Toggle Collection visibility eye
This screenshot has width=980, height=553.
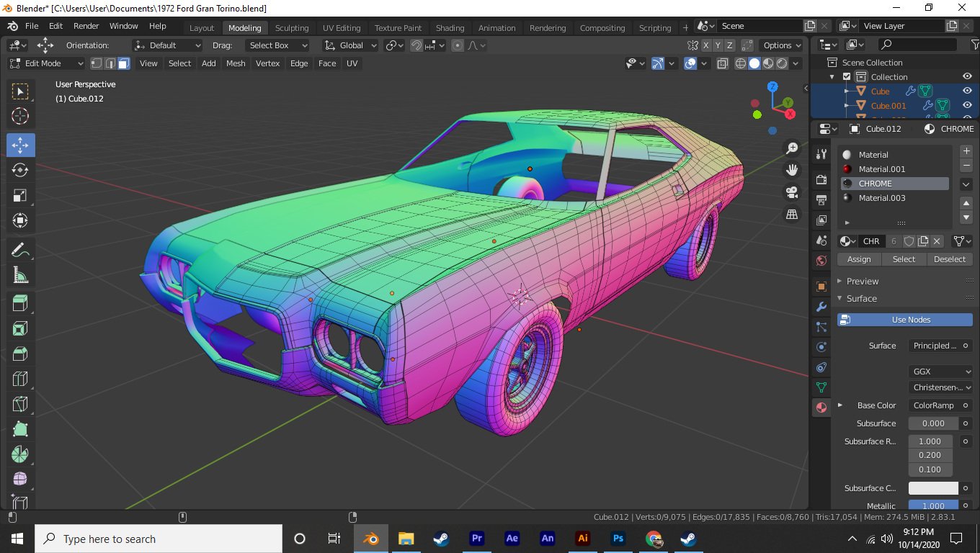(x=967, y=77)
